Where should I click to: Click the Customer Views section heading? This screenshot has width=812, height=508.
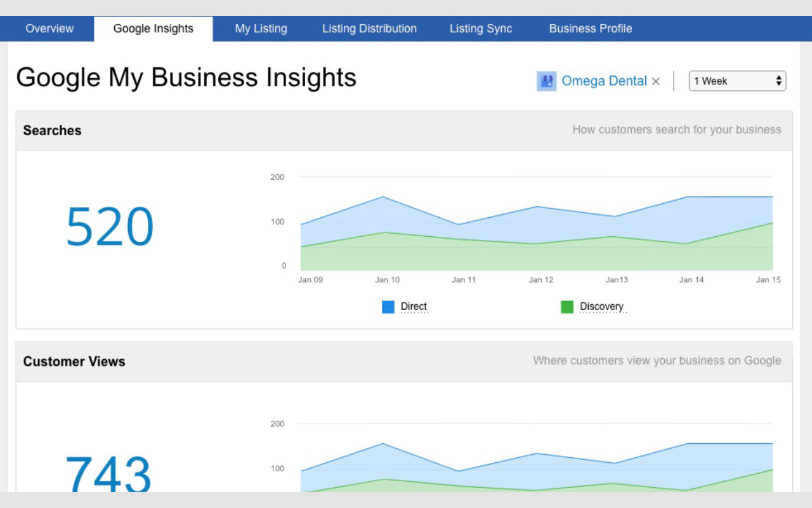pos(74,361)
